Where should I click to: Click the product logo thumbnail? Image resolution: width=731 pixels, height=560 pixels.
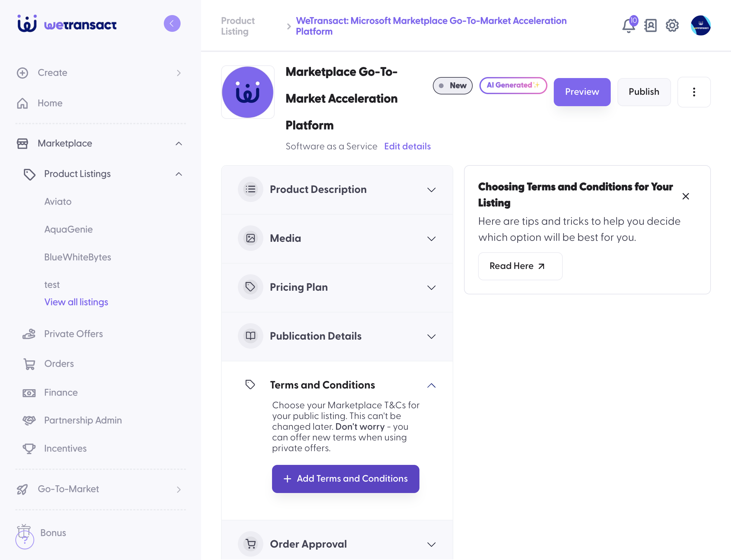(x=248, y=92)
